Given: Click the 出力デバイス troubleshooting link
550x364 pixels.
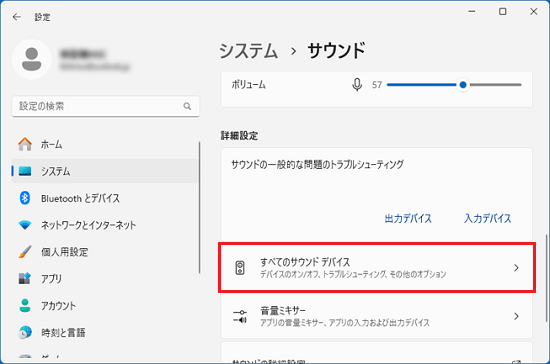Looking at the screenshot, I should pos(408,218).
